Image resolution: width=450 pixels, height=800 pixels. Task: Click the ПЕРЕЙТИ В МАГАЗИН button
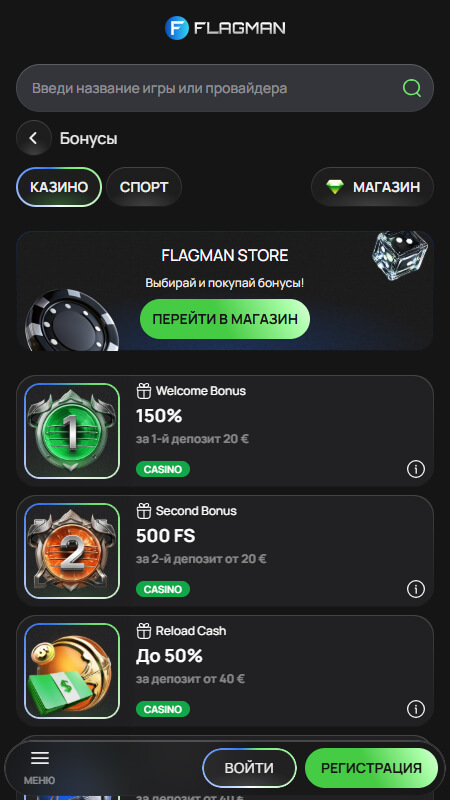pos(225,319)
